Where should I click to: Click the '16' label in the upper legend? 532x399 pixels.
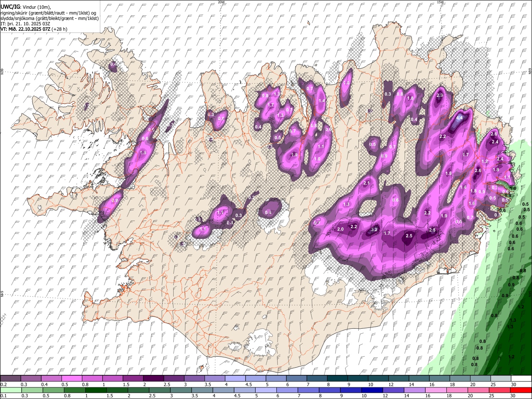click(x=432, y=384)
